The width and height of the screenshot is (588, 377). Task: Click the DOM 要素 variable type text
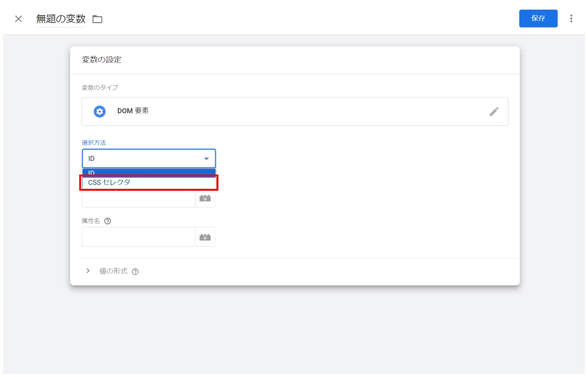point(133,111)
